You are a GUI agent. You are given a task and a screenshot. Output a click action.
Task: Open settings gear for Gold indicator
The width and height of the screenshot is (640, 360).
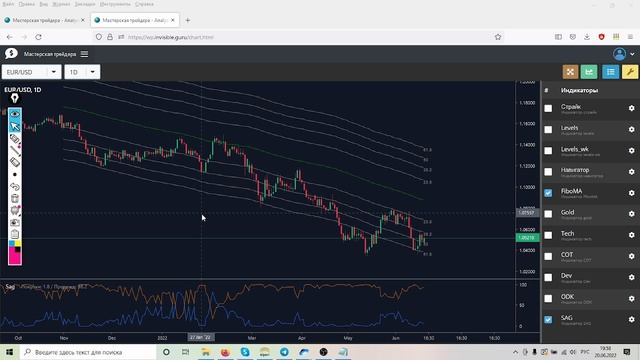[x=631, y=214]
